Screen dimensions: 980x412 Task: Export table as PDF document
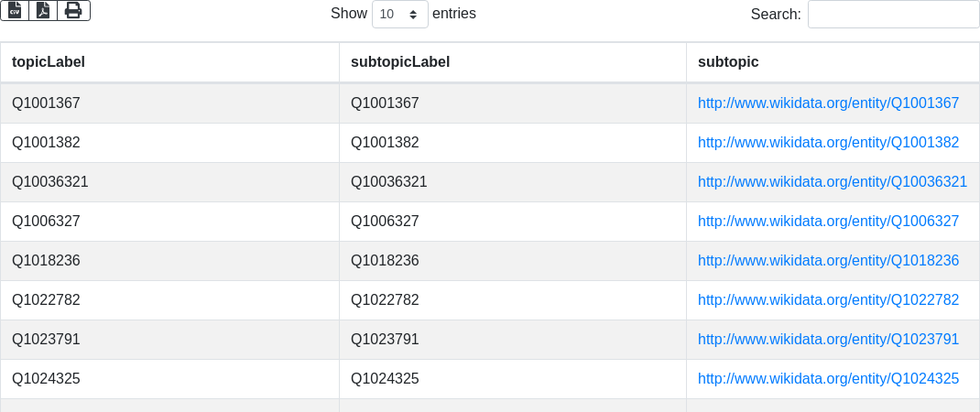[43, 10]
